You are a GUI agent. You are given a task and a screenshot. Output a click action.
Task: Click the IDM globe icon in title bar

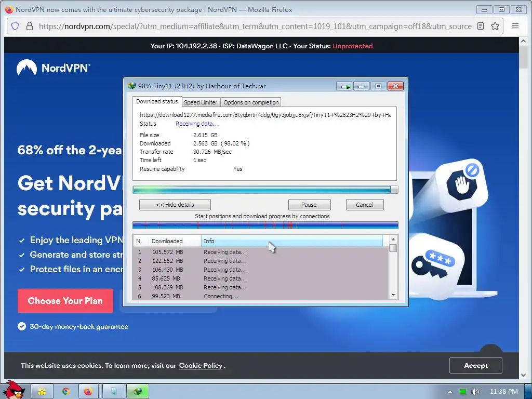click(x=131, y=86)
